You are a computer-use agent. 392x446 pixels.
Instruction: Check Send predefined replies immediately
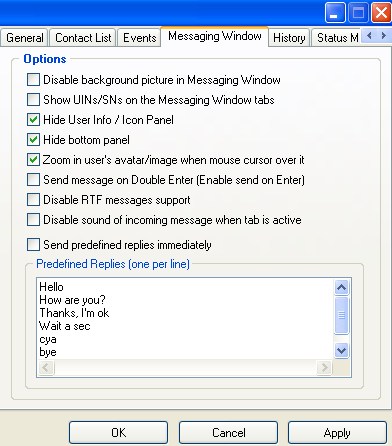pyautogui.click(x=33, y=245)
